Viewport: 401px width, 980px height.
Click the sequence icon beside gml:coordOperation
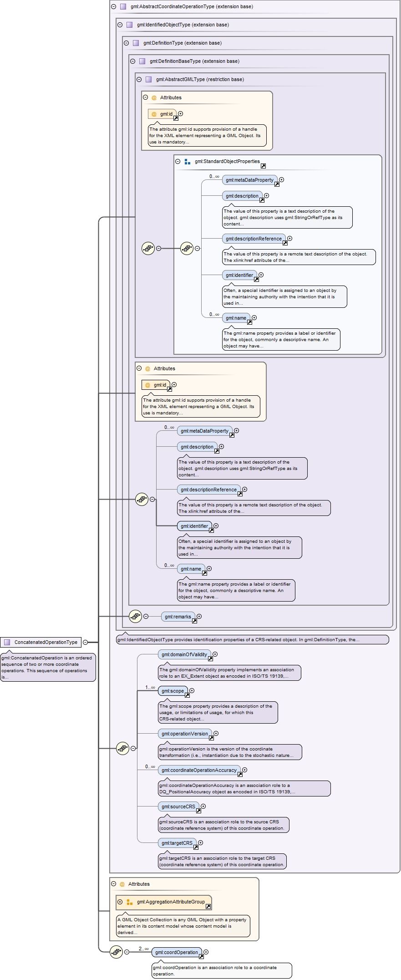click(117, 952)
